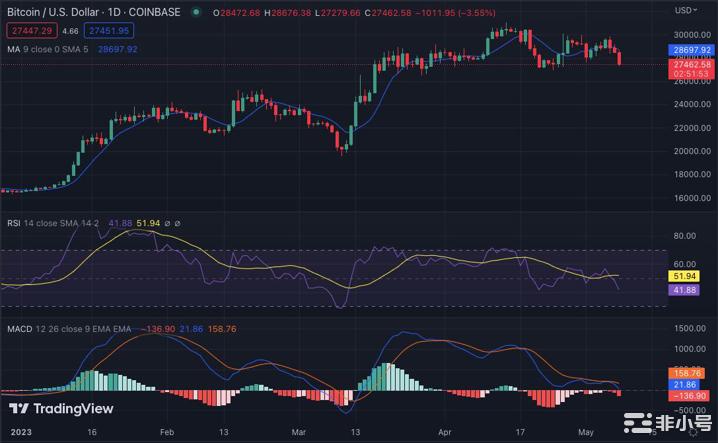Click the purple 41.88 RSI axis label
The width and height of the screenshot is (718, 443).
(684, 290)
